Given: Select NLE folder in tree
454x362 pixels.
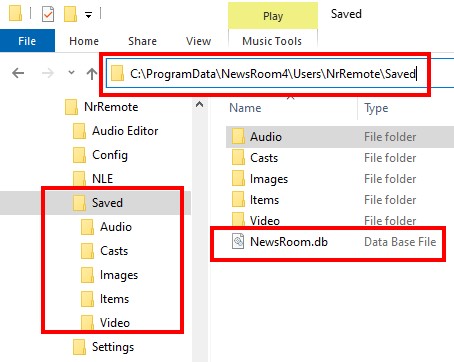Looking at the screenshot, I should (x=93, y=179).
